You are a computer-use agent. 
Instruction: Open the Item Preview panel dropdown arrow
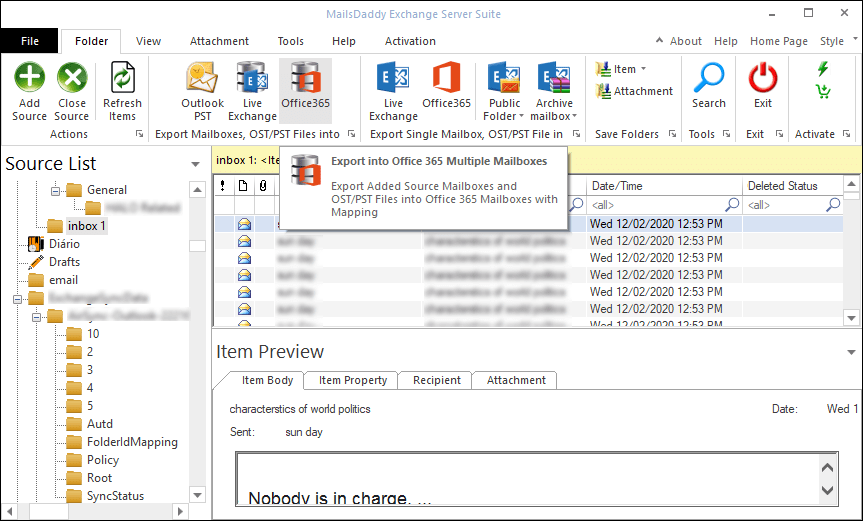(x=851, y=352)
